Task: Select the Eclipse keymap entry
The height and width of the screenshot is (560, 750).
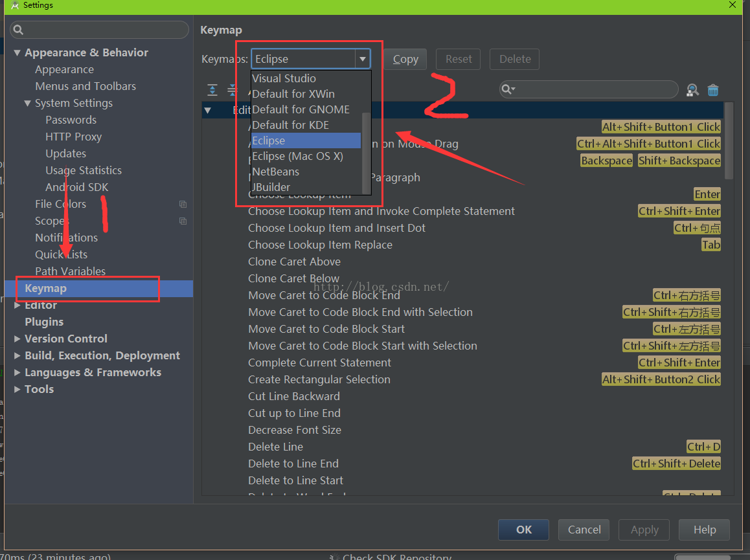Action: coord(306,140)
